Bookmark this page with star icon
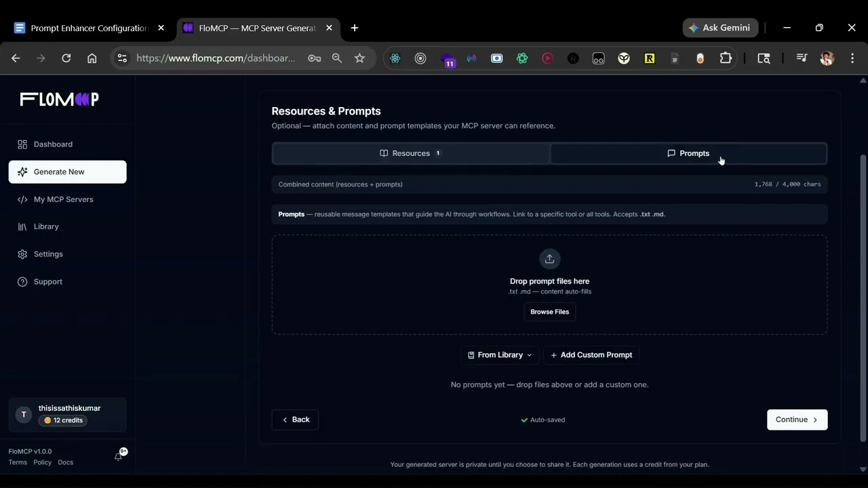Screen dimensions: 868x488 (359, 58)
